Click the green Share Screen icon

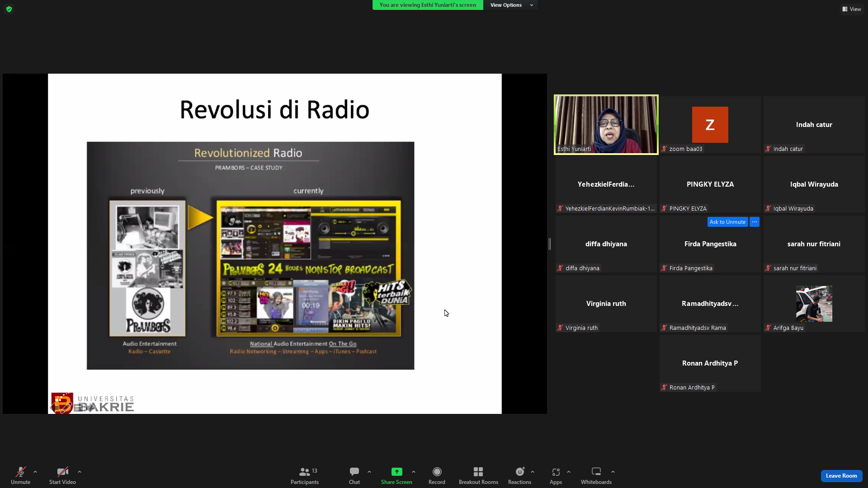[x=396, y=472]
